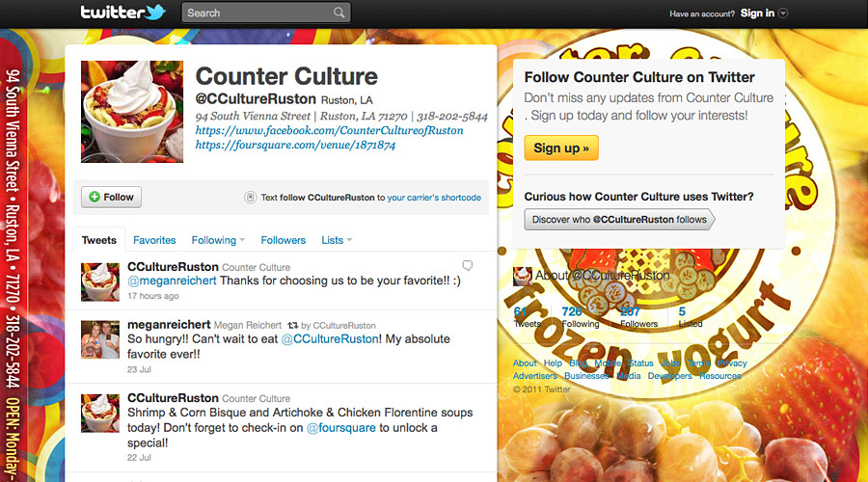Switch to the Followers tab
Viewport: 868px width, 482px height.
284,240
